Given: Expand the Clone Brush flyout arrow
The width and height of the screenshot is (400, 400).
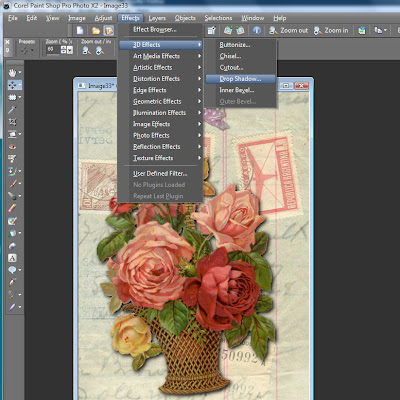Looking at the screenshot, I should point(20,171).
